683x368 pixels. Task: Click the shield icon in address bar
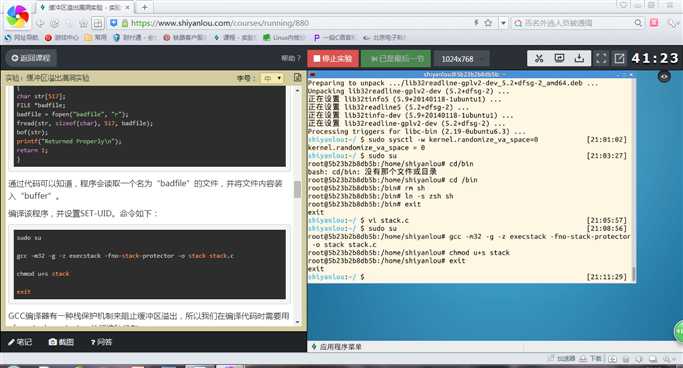click(x=114, y=23)
